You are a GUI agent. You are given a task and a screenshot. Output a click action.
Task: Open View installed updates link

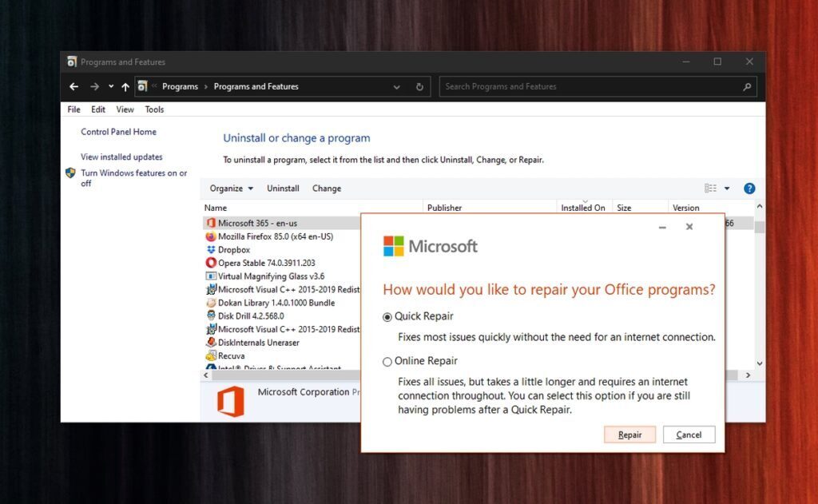pyautogui.click(x=121, y=157)
